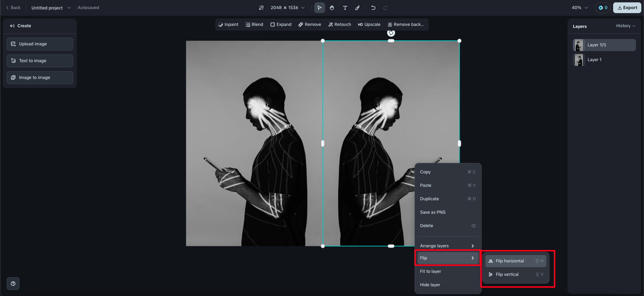Click the Upload image button
The height and width of the screenshot is (296, 644).
[x=40, y=44]
